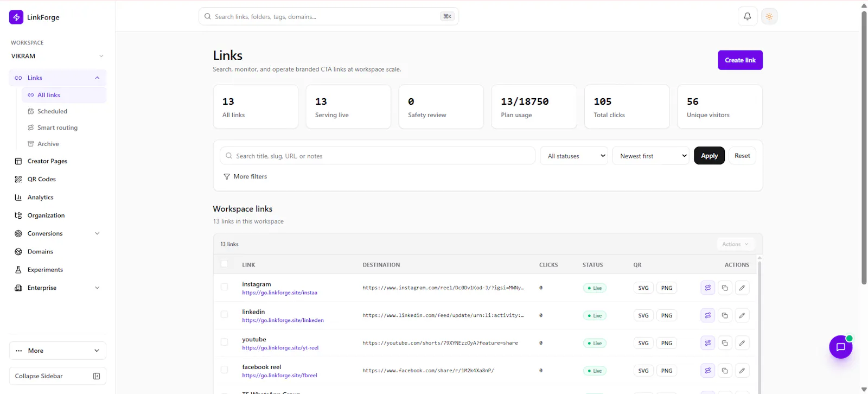Click the instagram destination URL
The image size is (868, 394).
443,288
